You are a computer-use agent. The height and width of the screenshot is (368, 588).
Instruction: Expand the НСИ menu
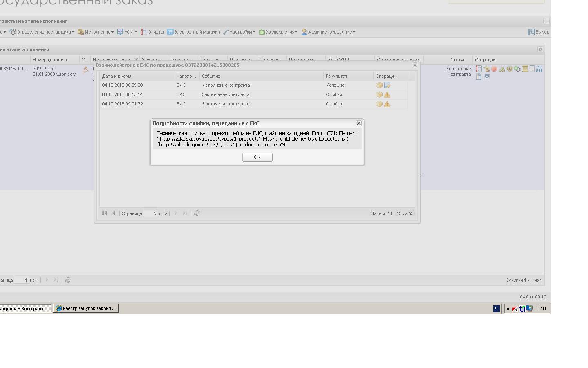127,32
